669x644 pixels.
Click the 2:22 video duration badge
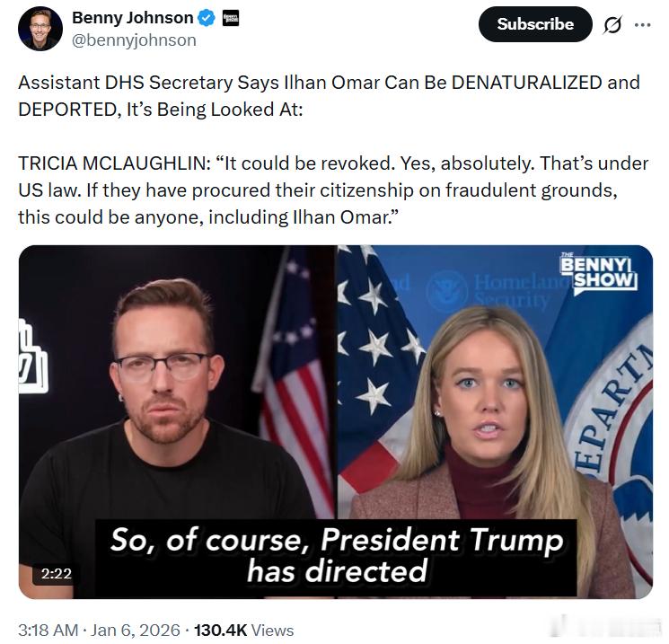pyautogui.click(x=57, y=573)
